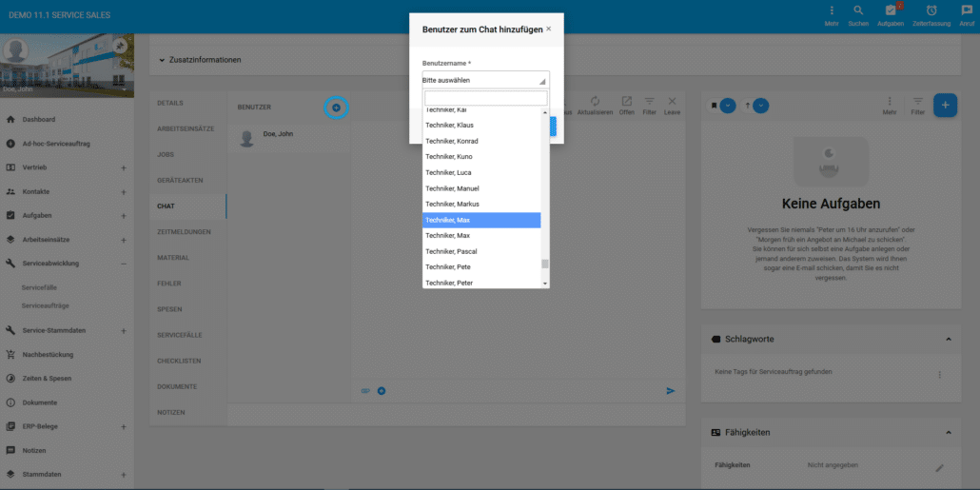980x490 pixels.
Task: Expand the Kontakte sidebar section
Action: click(x=123, y=192)
